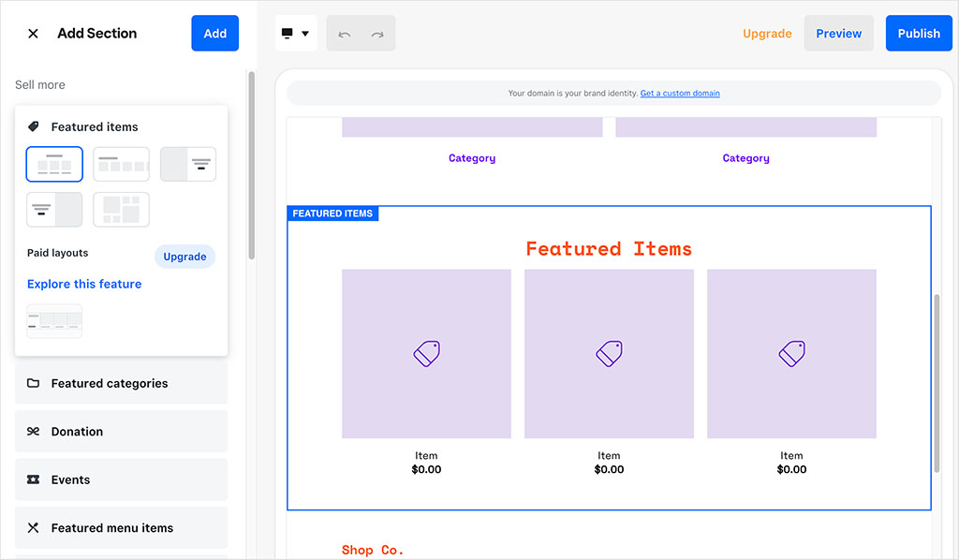This screenshot has width=959, height=560.
Task: Click the Upgrade pill beside Paid layouts
Action: click(184, 257)
